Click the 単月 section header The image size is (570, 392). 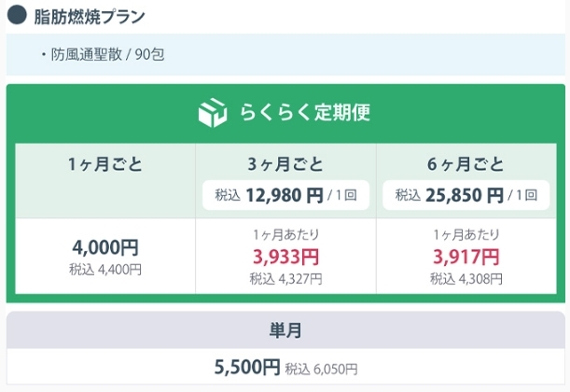[x=285, y=330]
